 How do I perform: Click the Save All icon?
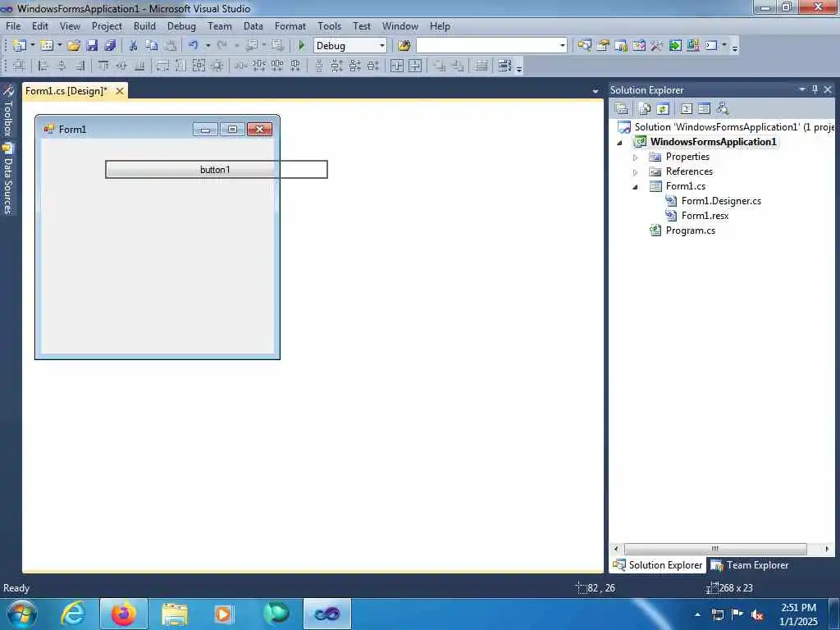[x=111, y=46]
